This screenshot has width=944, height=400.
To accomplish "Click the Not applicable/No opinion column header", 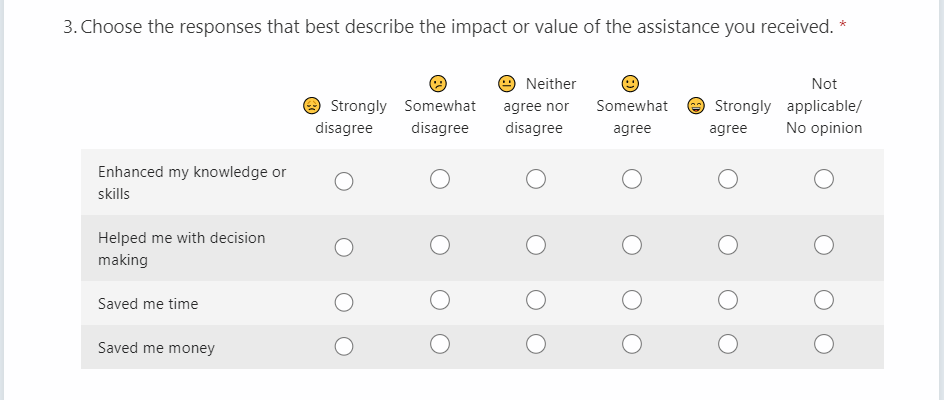I will (824, 106).
